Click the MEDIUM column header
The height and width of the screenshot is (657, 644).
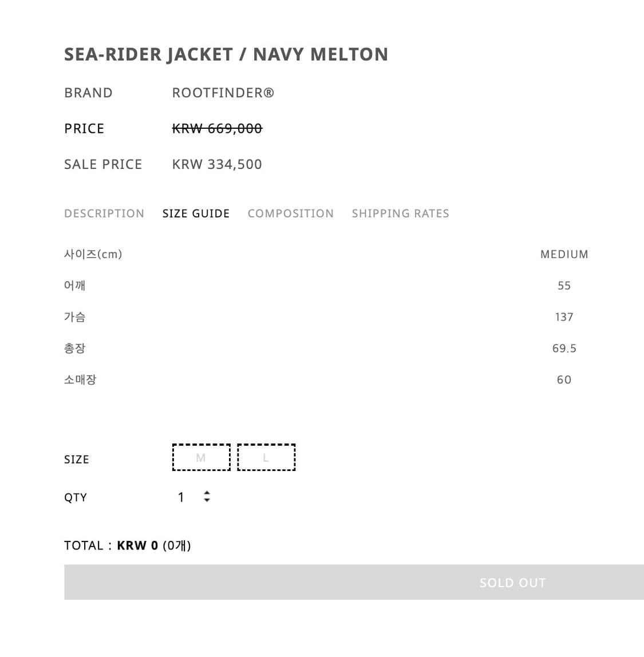(x=564, y=255)
